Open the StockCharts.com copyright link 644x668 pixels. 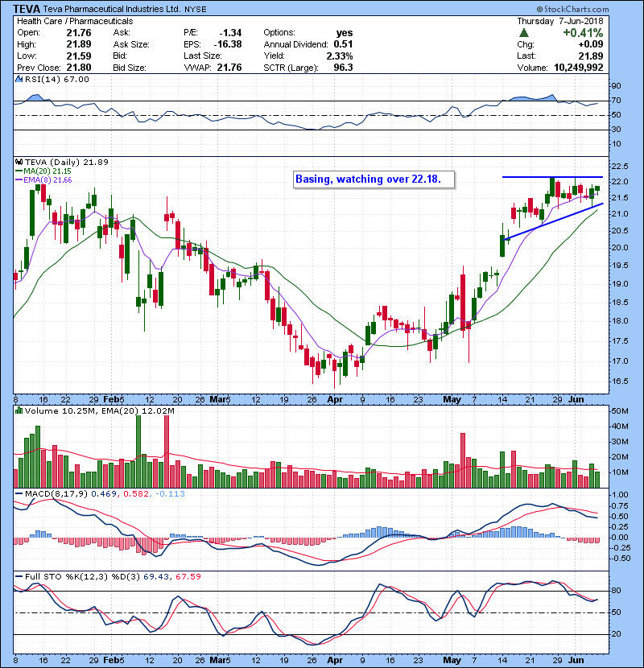[x=572, y=9]
